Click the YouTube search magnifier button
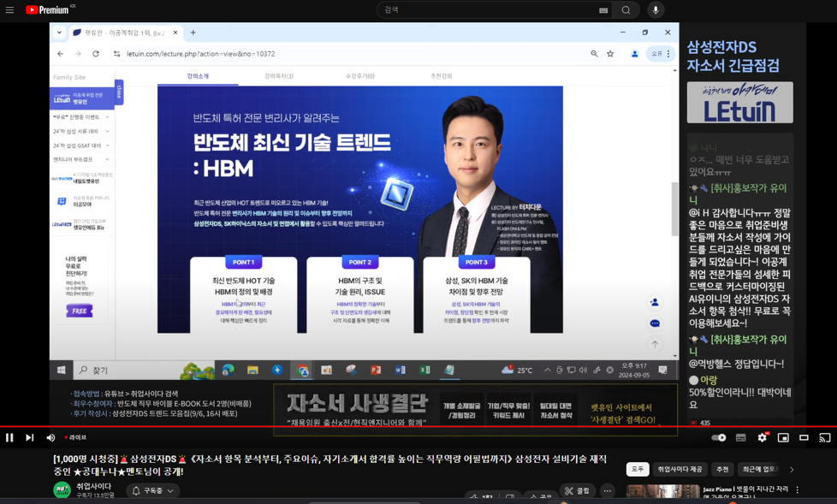Screen dimensions: 837x504 coord(626,10)
